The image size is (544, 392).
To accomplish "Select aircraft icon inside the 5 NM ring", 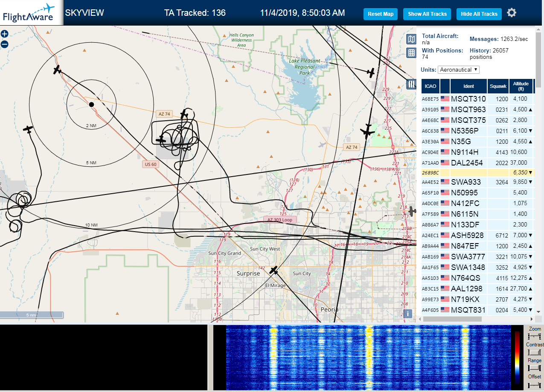I will coord(57,70).
